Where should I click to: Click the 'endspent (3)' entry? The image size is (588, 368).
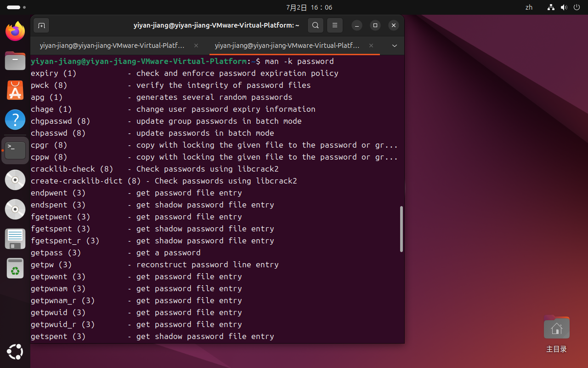[58, 205]
